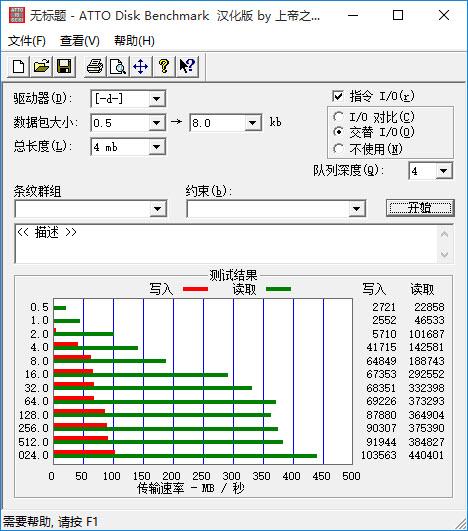Click the 传输速率 - MB / 秒 axis label

191,488
